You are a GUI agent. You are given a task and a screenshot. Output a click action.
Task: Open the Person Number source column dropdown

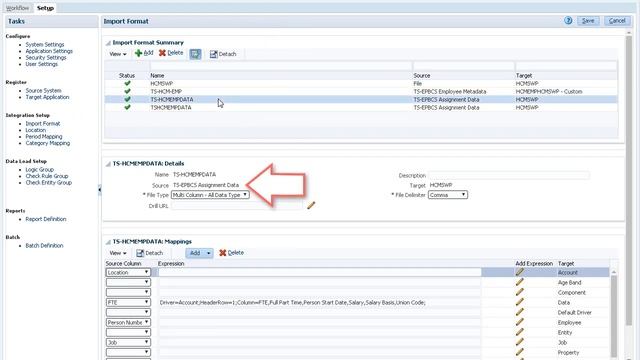[x=128, y=322]
